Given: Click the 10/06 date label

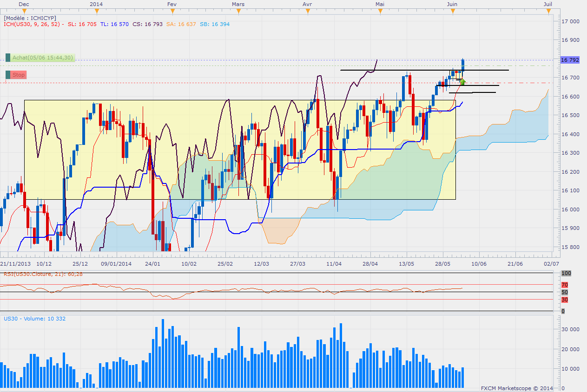Looking at the screenshot, I should click(x=479, y=263).
